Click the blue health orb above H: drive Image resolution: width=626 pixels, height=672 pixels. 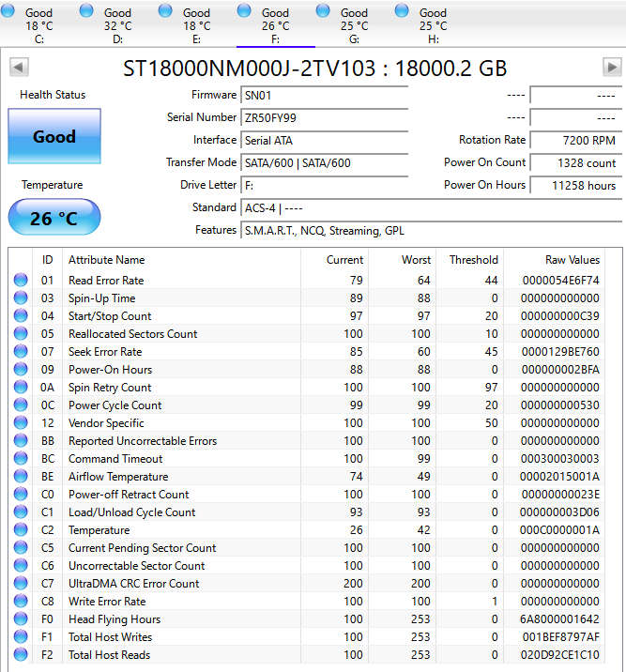[x=402, y=10]
